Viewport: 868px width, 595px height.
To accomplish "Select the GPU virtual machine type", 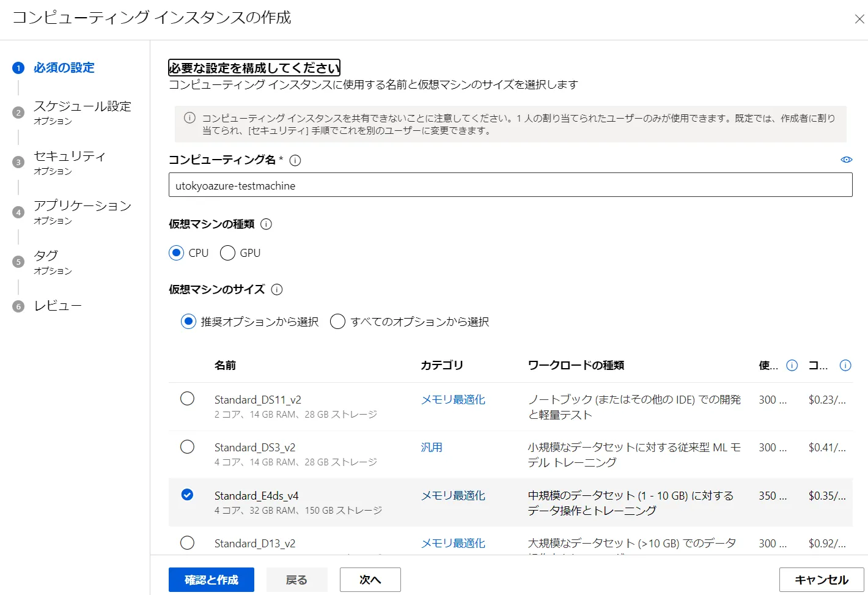I will click(227, 253).
